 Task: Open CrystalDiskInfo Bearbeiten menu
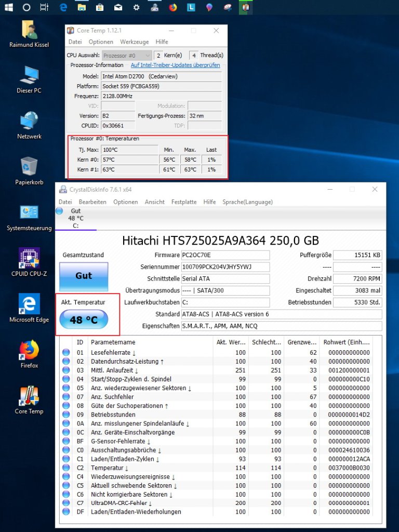92,202
